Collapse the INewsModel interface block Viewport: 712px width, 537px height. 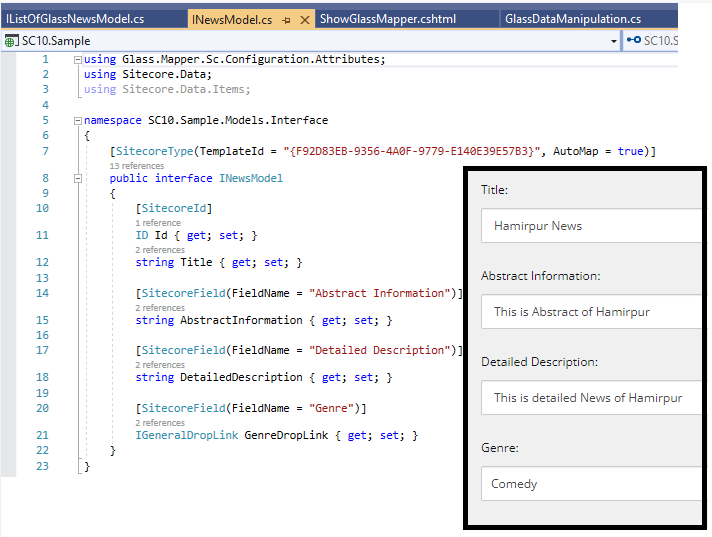[78, 178]
